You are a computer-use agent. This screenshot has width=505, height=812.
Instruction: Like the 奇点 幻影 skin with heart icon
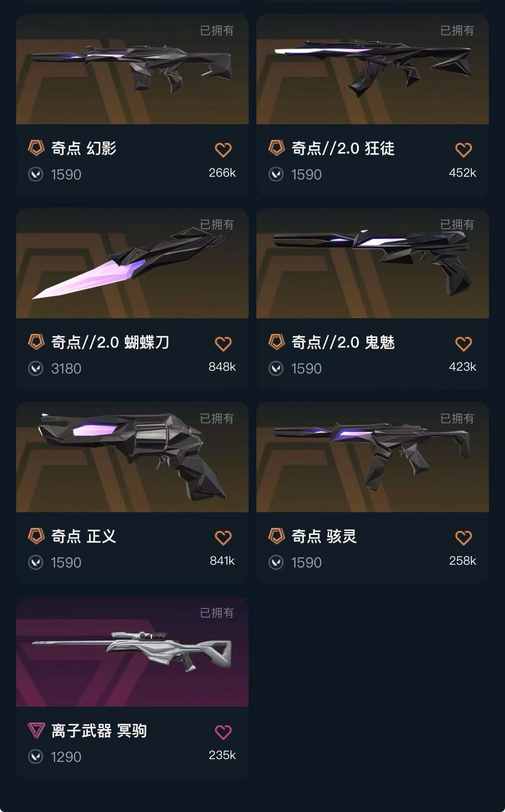[223, 150]
